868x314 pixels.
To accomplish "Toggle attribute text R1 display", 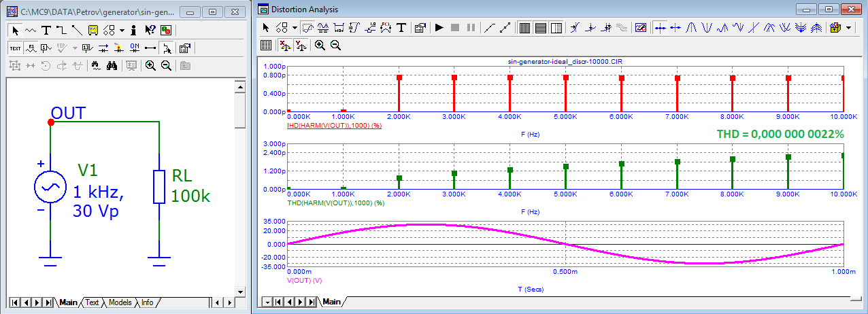I will coord(31,48).
